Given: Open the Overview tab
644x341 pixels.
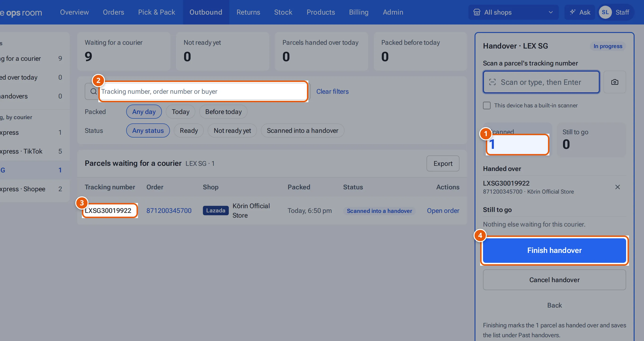Looking at the screenshot, I should (x=74, y=12).
